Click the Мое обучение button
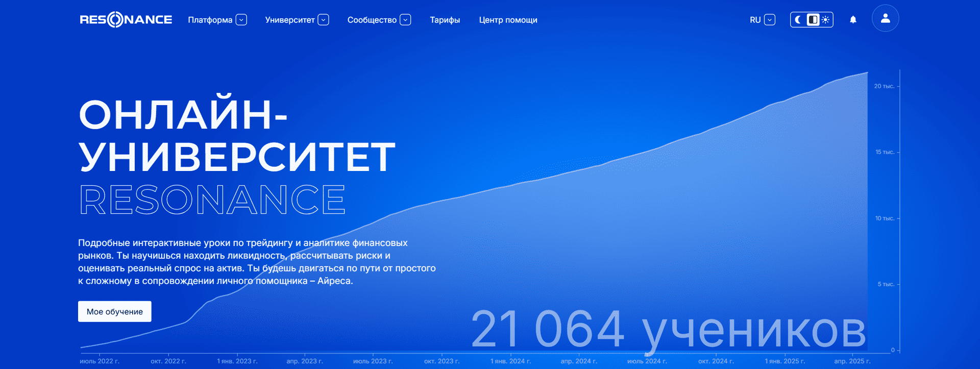 115,311
